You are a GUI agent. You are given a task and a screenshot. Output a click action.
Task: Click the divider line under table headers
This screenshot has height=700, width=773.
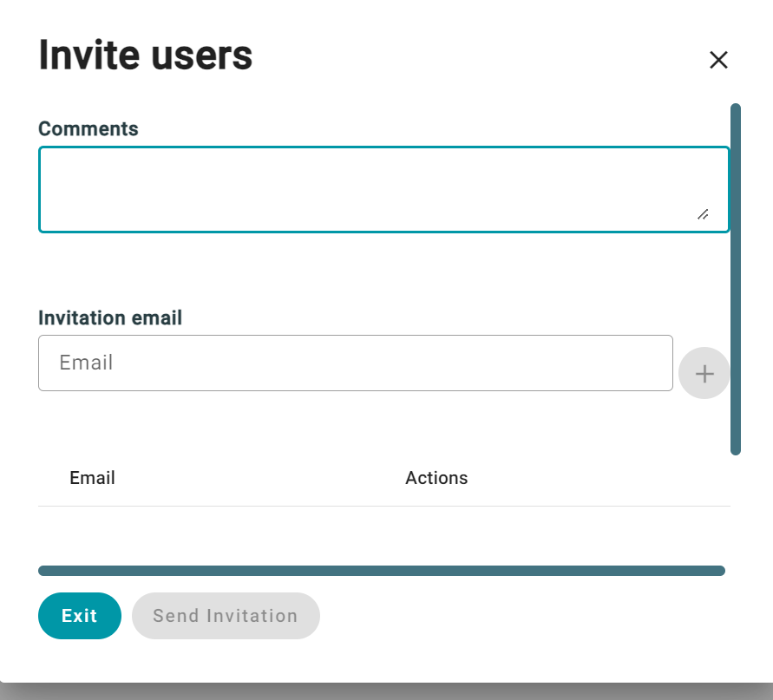pos(383,506)
